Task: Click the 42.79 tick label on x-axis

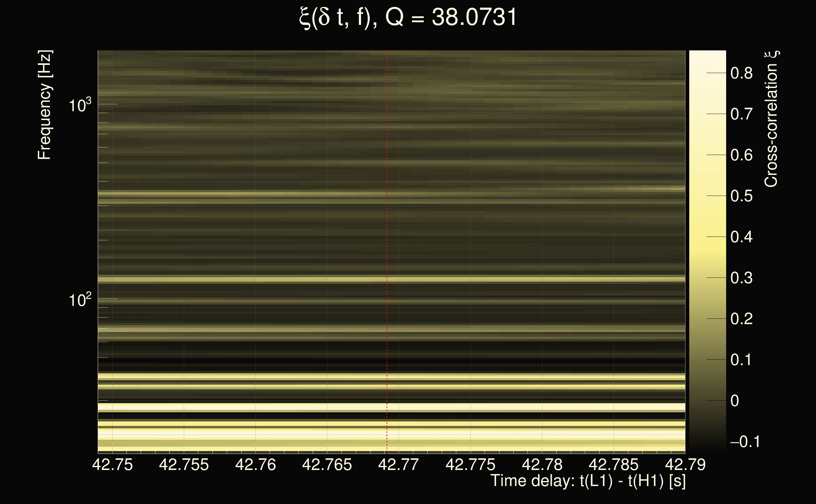Action: 685,465
